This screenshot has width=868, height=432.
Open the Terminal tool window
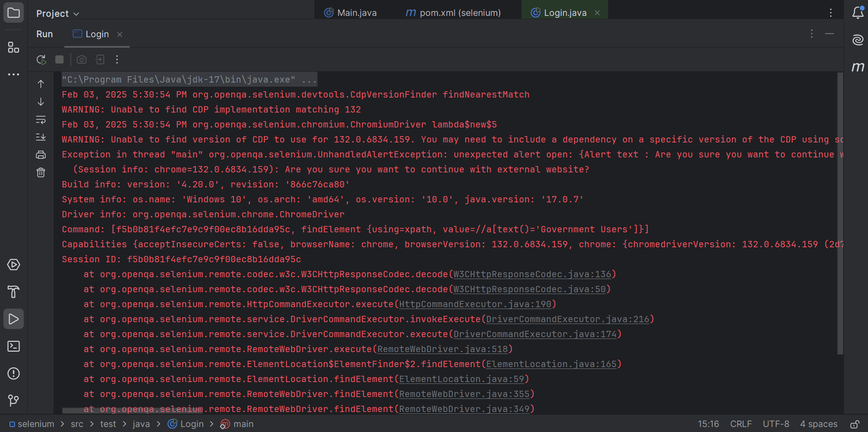pos(14,346)
